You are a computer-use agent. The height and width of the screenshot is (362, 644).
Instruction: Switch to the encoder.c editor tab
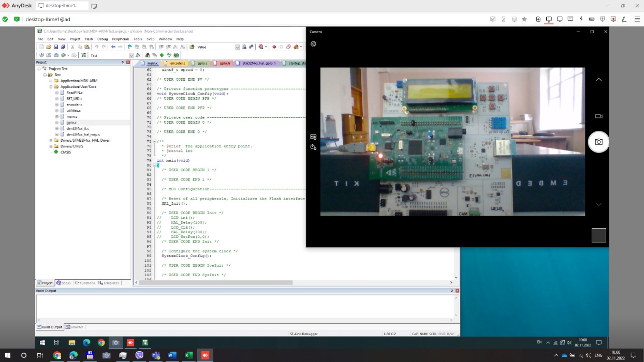[x=177, y=63]
